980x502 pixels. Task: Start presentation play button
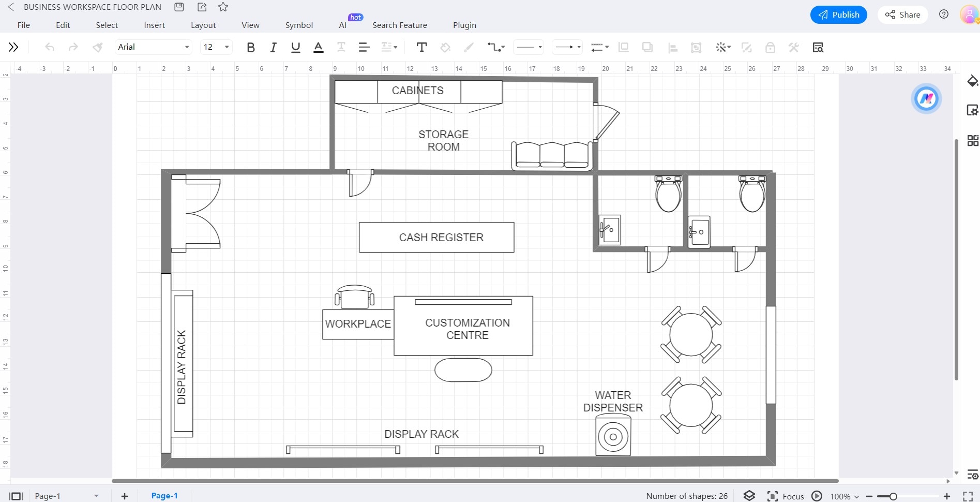pyautogui.click(x=817, y=496)
